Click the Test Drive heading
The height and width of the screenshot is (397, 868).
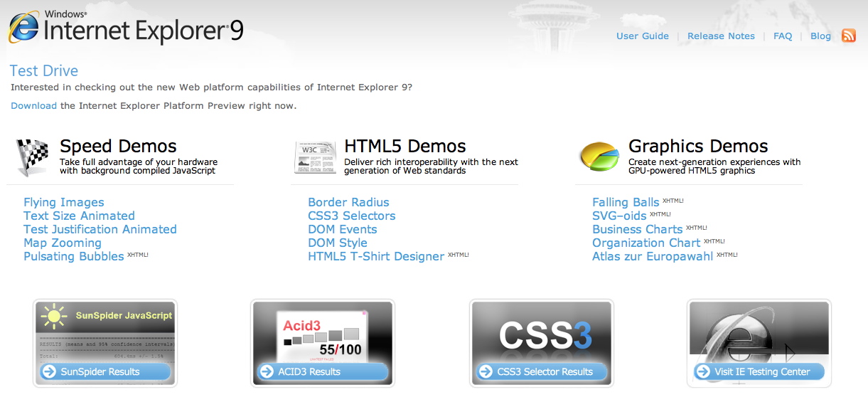[x=44, y=70]
